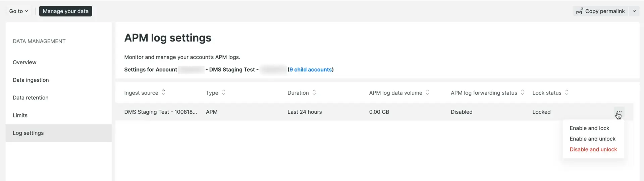Choose Enable and unlock option
Screen dimensions: 644x181
pyautogui.click(x=592, y=139)
